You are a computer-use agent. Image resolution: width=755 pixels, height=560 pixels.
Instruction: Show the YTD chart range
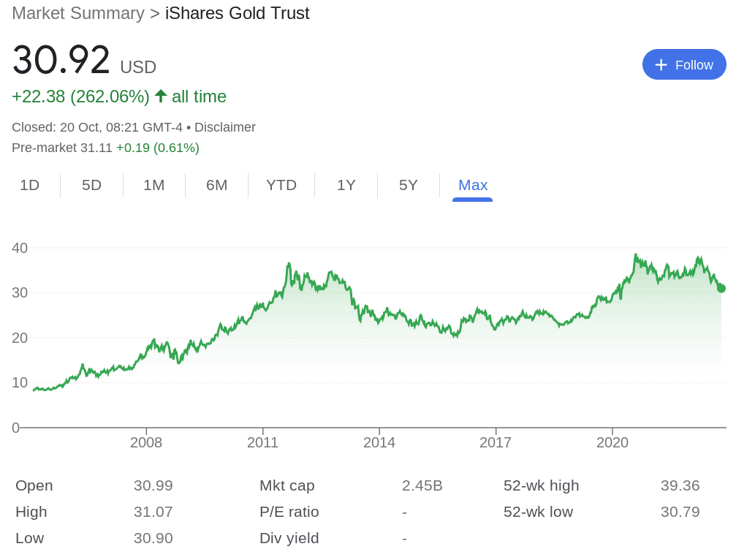pos(281,185)
